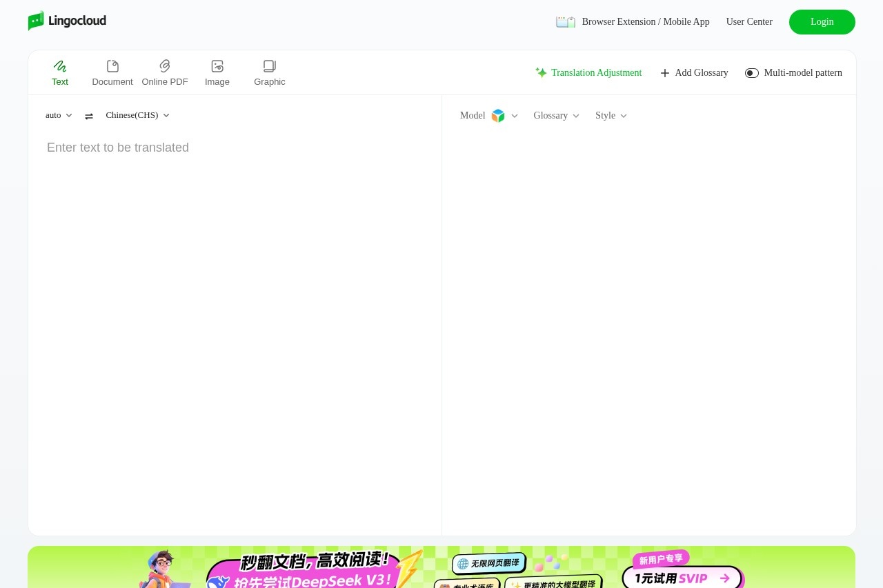Image resolution: width=883 pixels, height=588 pixels.
Task: Select the Graphic translation icon
Action: pos(269,66)
